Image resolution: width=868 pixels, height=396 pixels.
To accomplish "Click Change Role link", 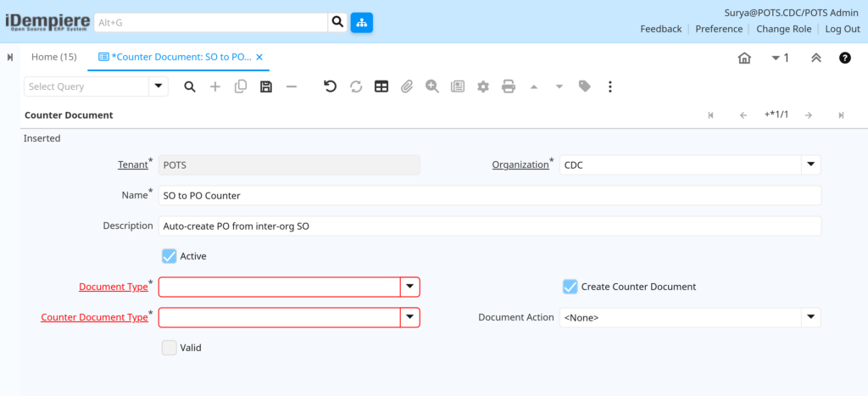I will [x=784, y=29].
